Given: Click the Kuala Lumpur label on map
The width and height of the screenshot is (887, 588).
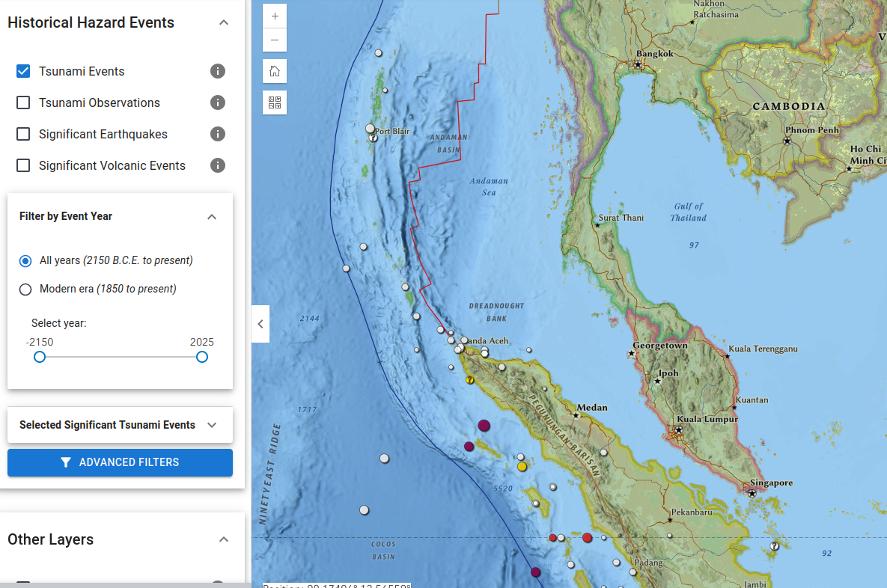Looking at the screenshot, I should (707, 419).
